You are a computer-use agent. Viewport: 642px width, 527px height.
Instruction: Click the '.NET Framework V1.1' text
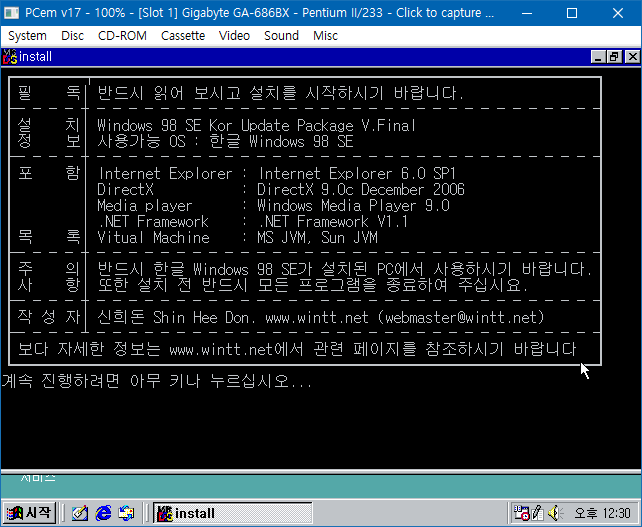[x=333, y=222]
